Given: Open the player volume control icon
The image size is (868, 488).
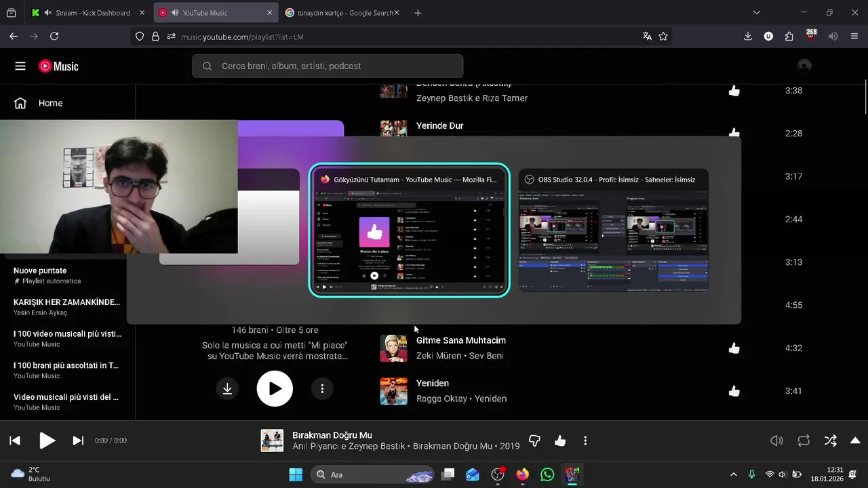Looking at the screenshot, I should [776, 441].
